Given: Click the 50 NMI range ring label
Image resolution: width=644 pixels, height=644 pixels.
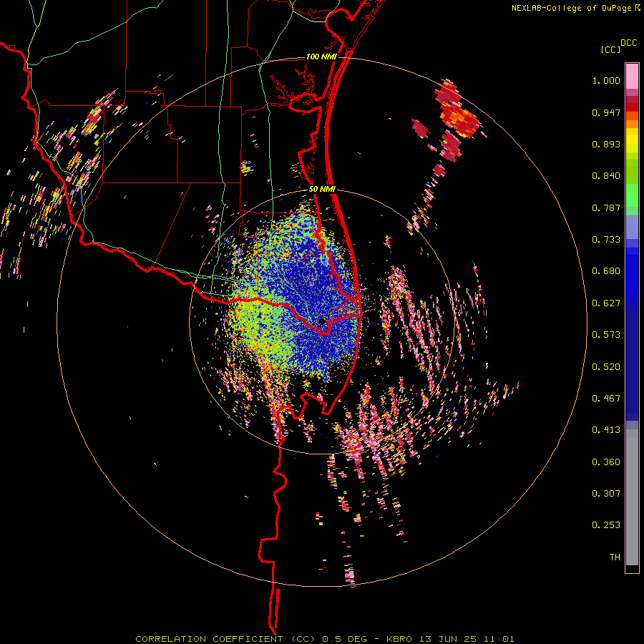Looking at the screenshot, I should click(322, 190).
